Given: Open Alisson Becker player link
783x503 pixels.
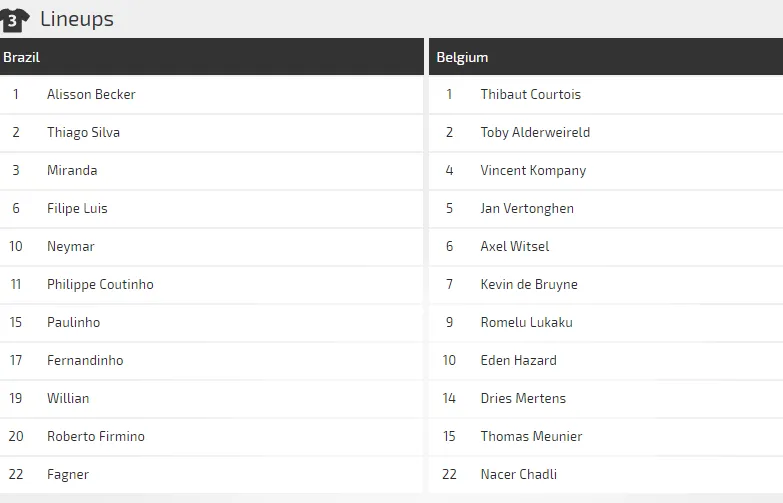Looking at the screenshot, I should point(91,94).
